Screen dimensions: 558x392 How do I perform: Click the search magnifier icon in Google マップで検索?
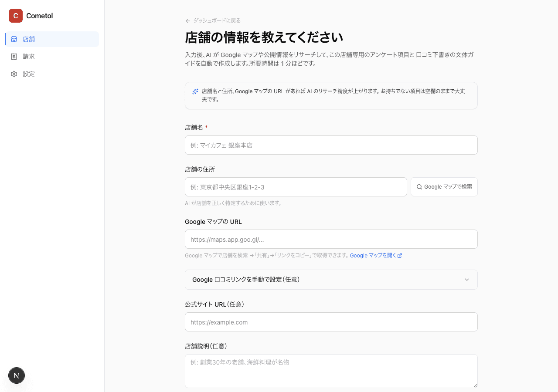coord(419,187)
